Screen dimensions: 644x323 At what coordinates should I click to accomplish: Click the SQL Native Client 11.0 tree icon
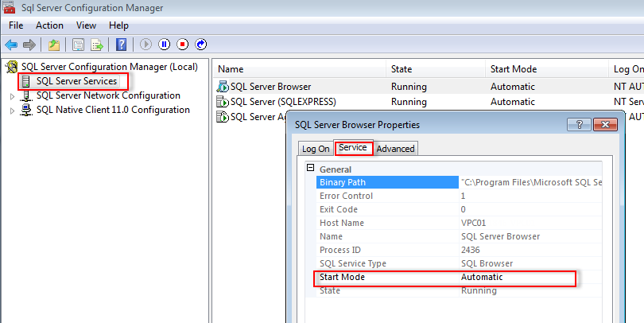pyautogui.click(x=26, y=110)
